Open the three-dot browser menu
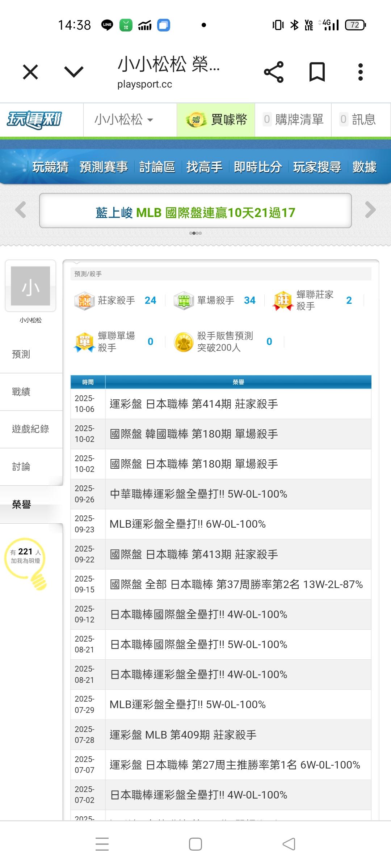 click(x=360, y=72)
